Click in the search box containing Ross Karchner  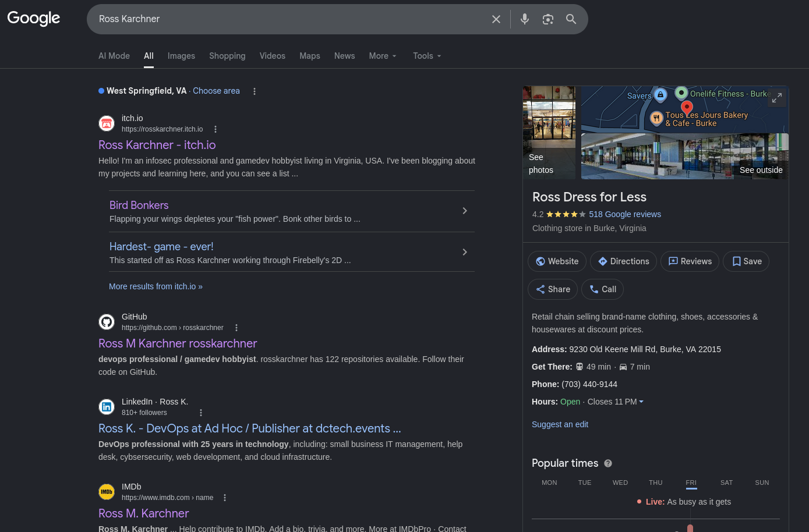pyautogui.click(x=291, y=19)
